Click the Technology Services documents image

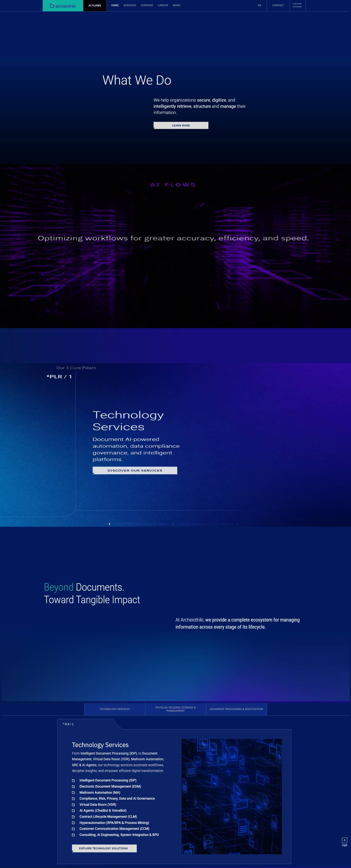(232, 796)
